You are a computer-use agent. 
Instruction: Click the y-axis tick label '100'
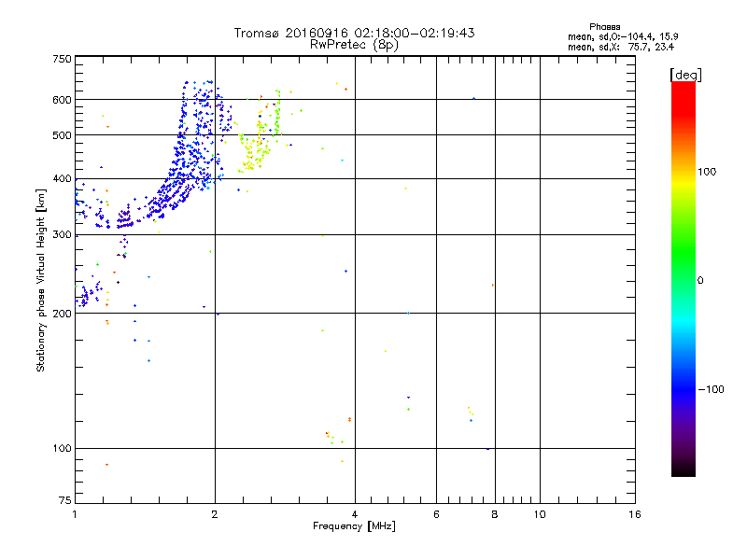(x=62, y=448)
